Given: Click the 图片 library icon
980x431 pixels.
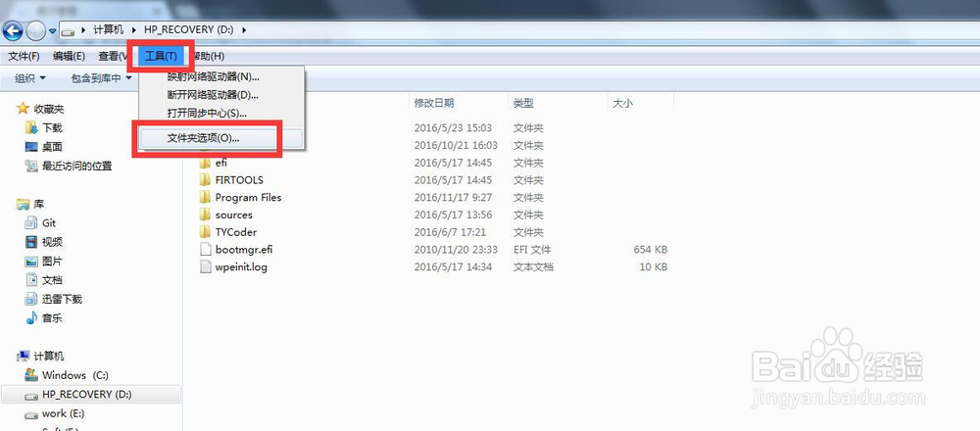Looking at the screenshot, I should [x=32, y=262].
